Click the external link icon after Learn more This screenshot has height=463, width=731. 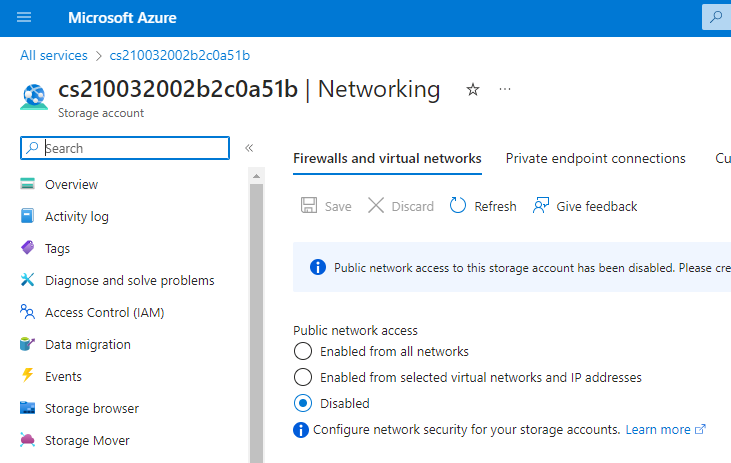(700, 429)
